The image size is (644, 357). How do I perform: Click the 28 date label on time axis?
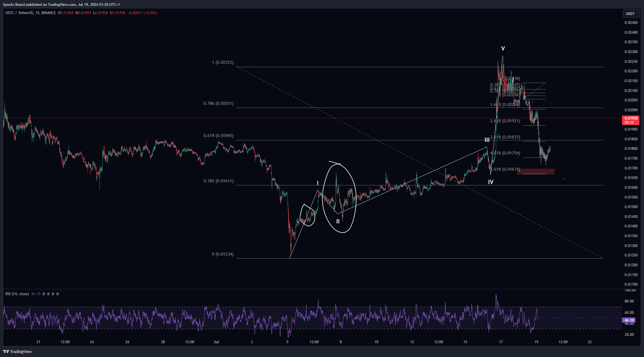163,342
